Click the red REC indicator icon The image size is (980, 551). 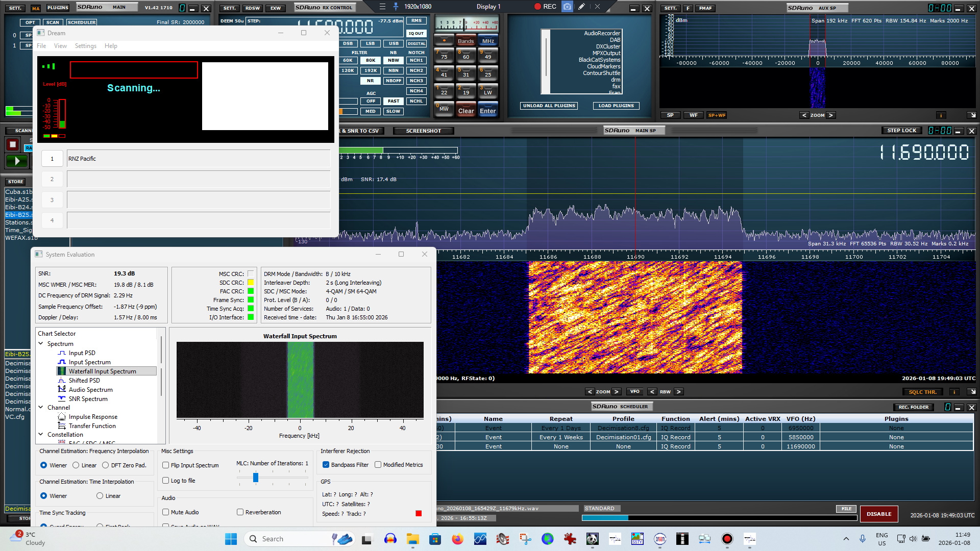point(537,7)
